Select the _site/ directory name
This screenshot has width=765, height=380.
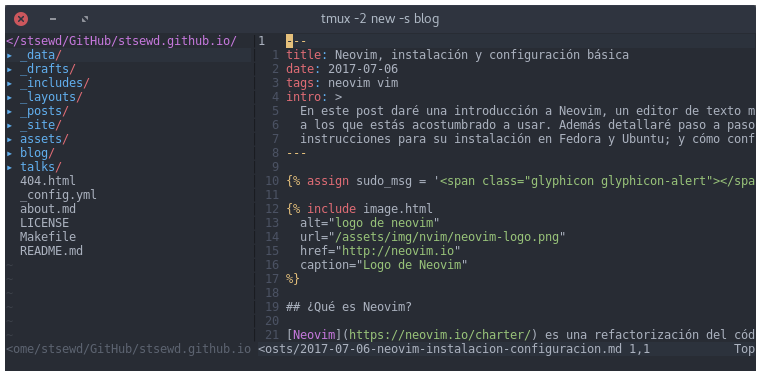point(40,125)
